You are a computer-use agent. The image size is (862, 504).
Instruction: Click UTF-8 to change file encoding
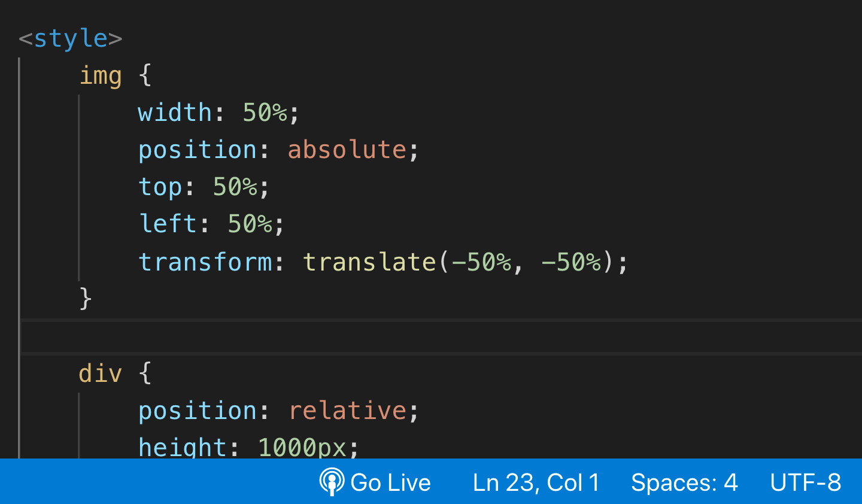coord(806,482)
